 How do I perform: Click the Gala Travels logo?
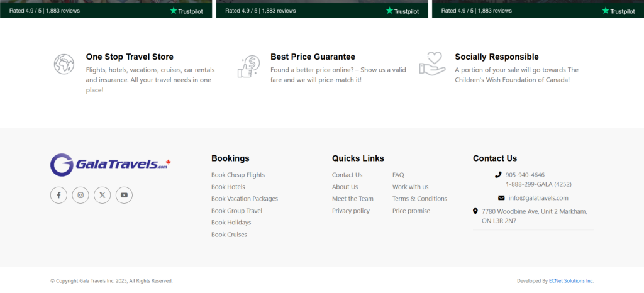click(x=111, y=165)
